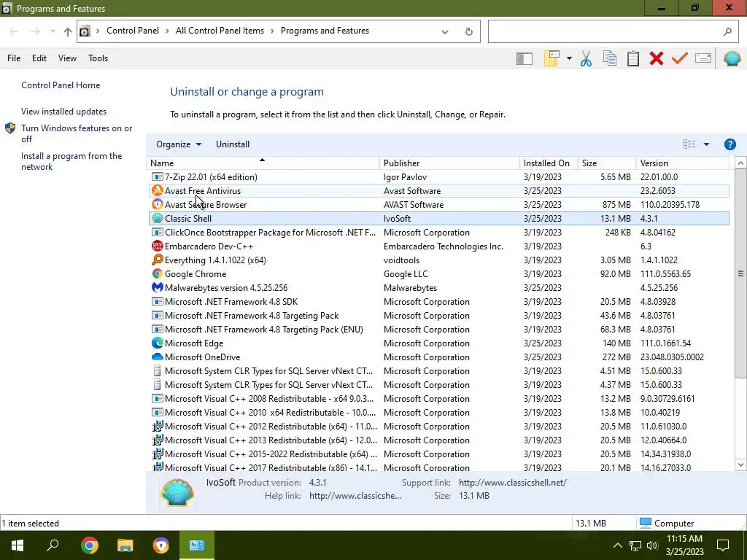Click the Back navigation arrow
This screenshot has height=560, width=747.
[14, 31]
